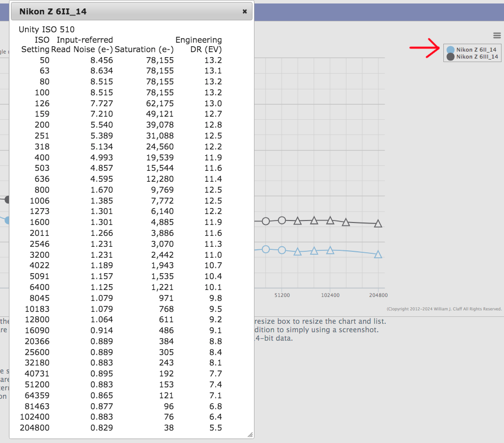Click the 204800 x-axis label
The image size is (504, 443).
(378, 295)
